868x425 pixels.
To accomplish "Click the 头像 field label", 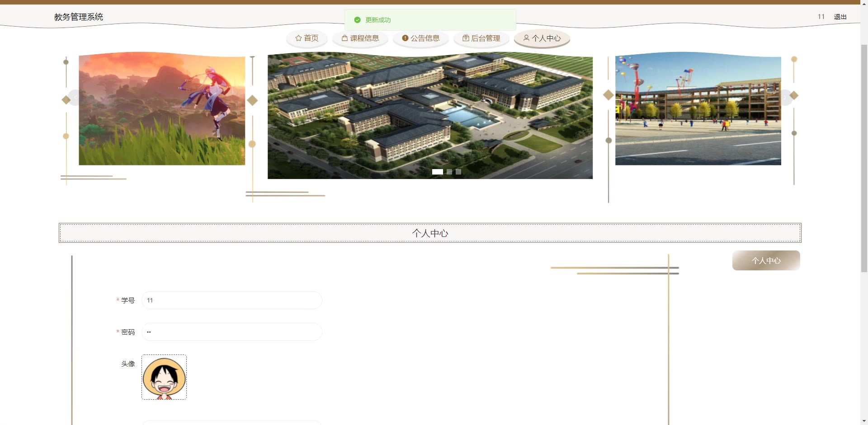I will [128, 364].
